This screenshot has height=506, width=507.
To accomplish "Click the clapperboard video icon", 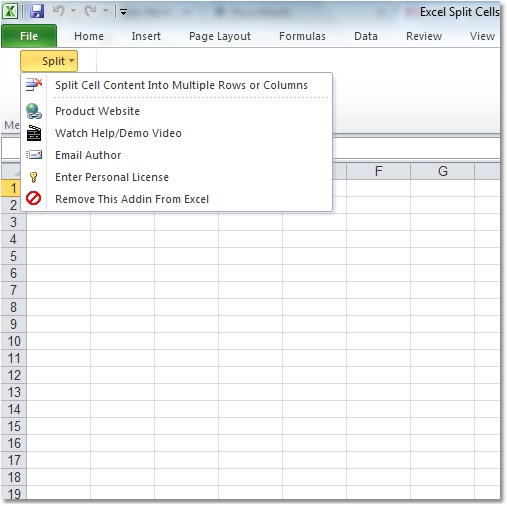I will coord(34,133).
